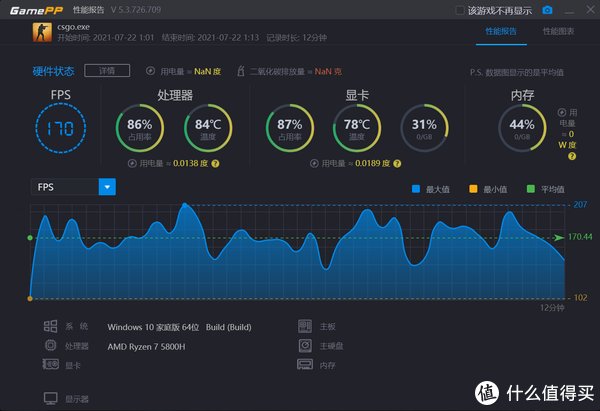Image resolution: width=600 pixels, height=411 pixels.
Task: Click the camera screenshot icon
Action: [x=547, y=10]
